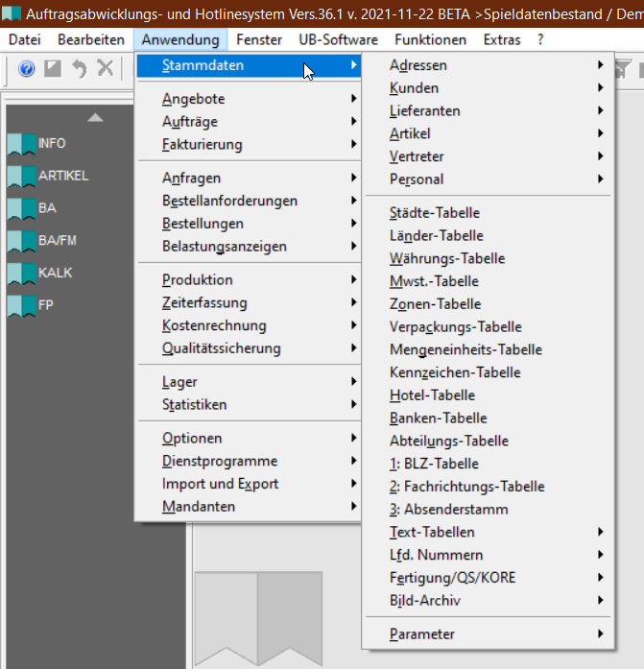
Task: Choose Währungs-Tabelle from the submenu
Action: click(x=447, y=259)
